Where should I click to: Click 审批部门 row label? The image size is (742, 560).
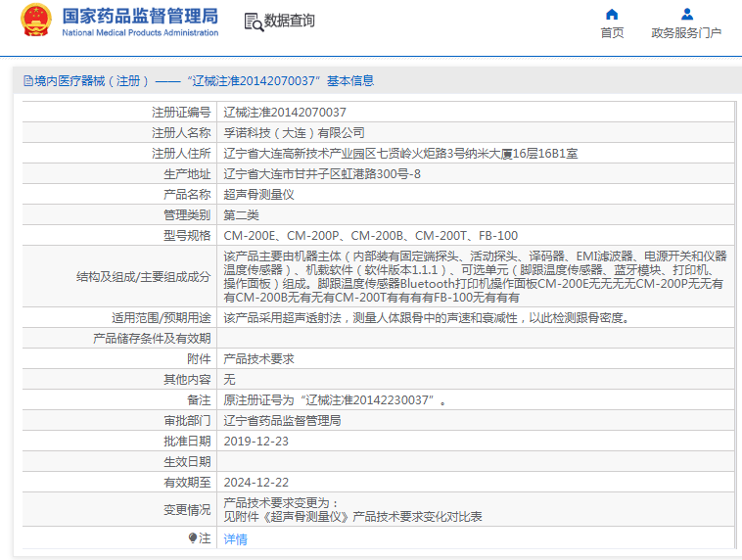point(187,420)
